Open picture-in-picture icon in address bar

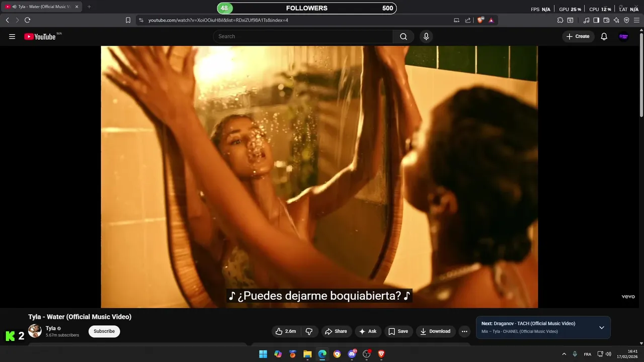point(456,20)
